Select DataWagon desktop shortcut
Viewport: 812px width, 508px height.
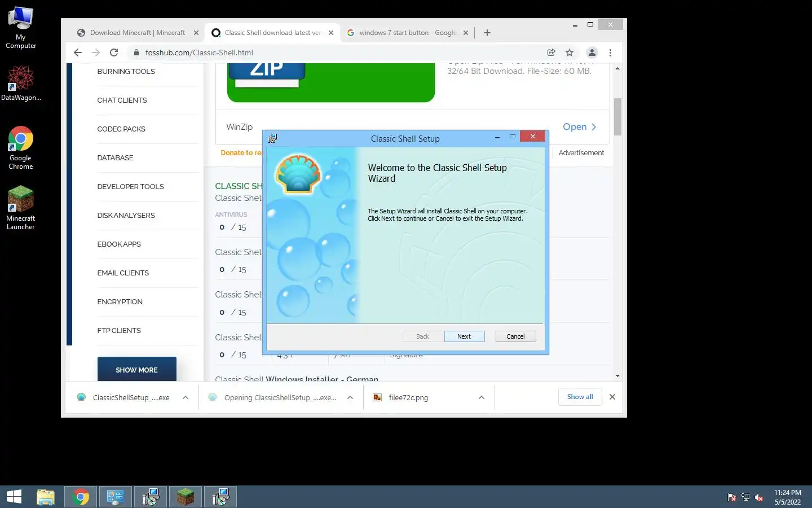point(21,84)
